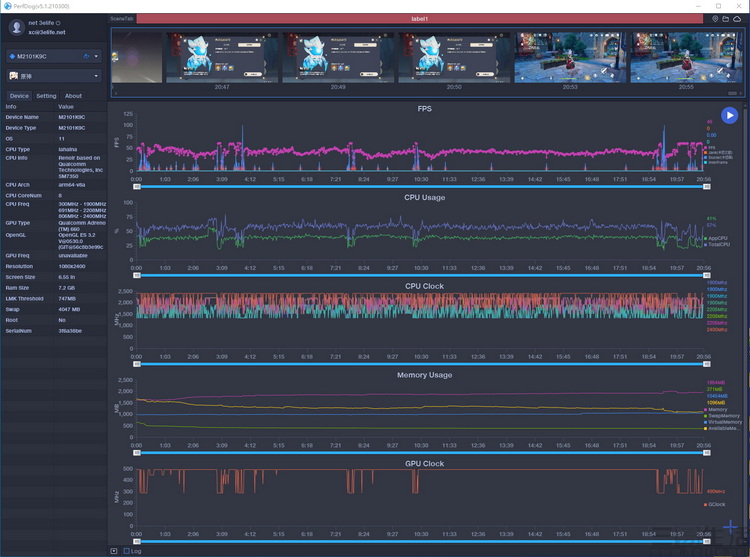
Task: Click the PerfDog app icon in title bar
Action: (x=6, y=5)
